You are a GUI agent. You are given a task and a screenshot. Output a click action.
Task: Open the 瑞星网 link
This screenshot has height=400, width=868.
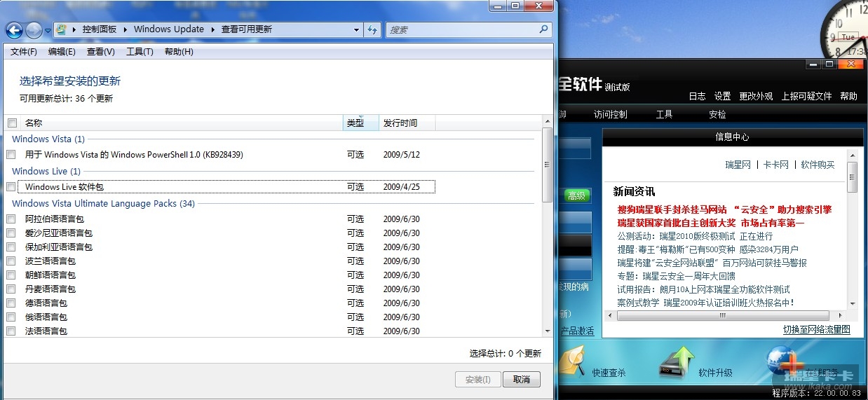[738, 165]
